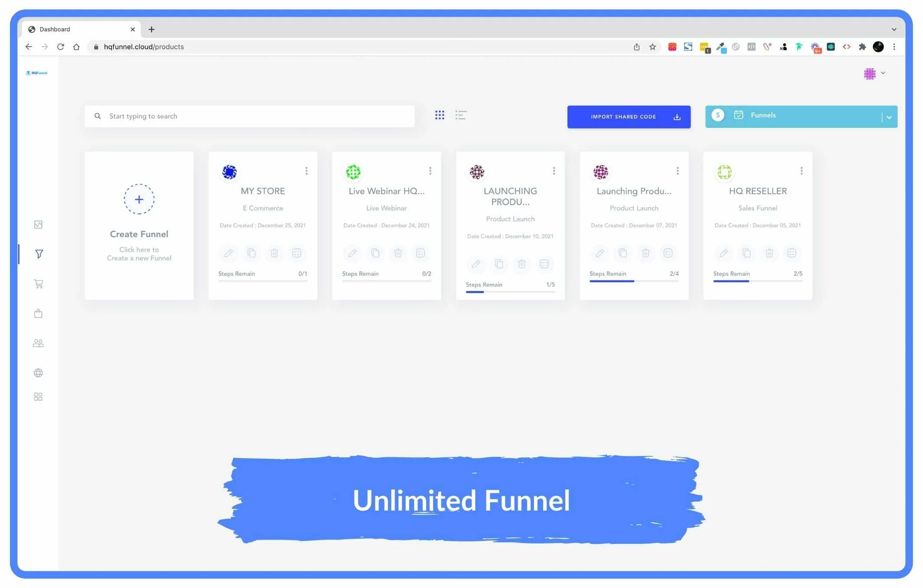Open options menu on LAUNCHING PRODU card
This screenshot has height=588, width=923.
click(554, 171)
